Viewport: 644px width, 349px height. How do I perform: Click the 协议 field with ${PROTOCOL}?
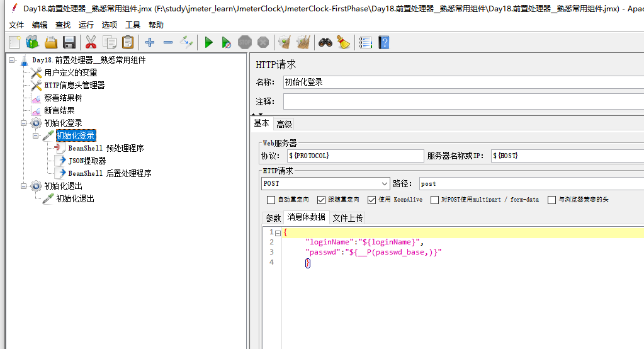pos(355,156)
